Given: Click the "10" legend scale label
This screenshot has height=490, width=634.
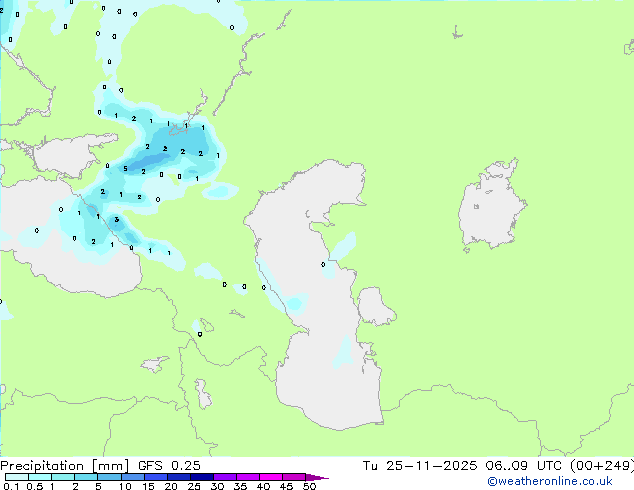Looking at the screenshot, I should coord(125,486).
